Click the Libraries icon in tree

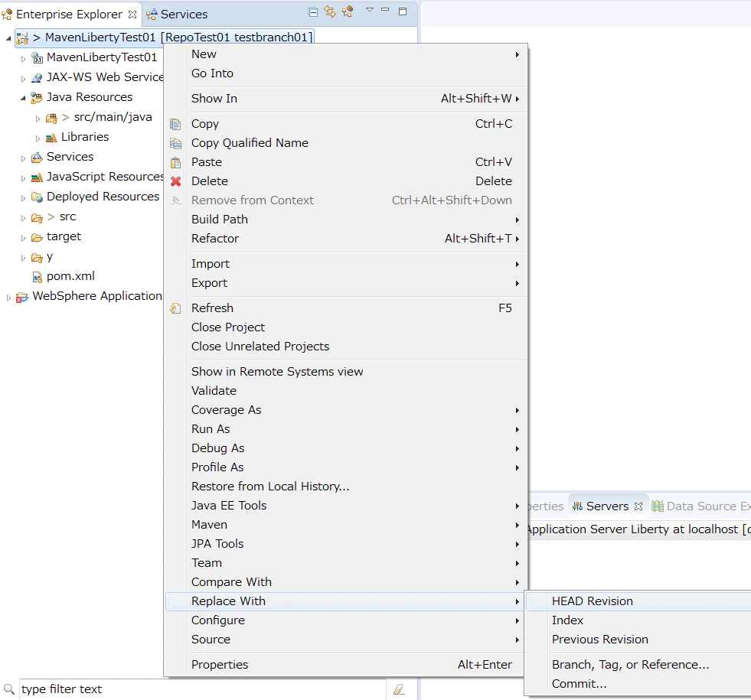(x=51, y=138)
